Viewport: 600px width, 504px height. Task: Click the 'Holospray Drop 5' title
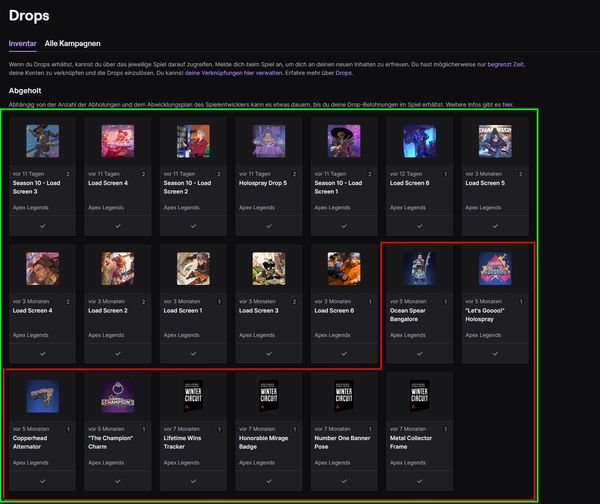263,183
